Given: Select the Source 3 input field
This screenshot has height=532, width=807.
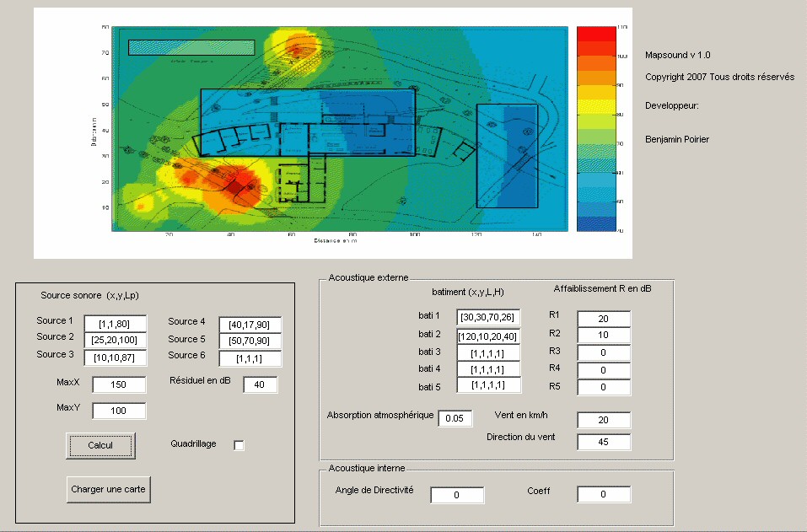Looking at the screenshot, I should pos(115,357).
